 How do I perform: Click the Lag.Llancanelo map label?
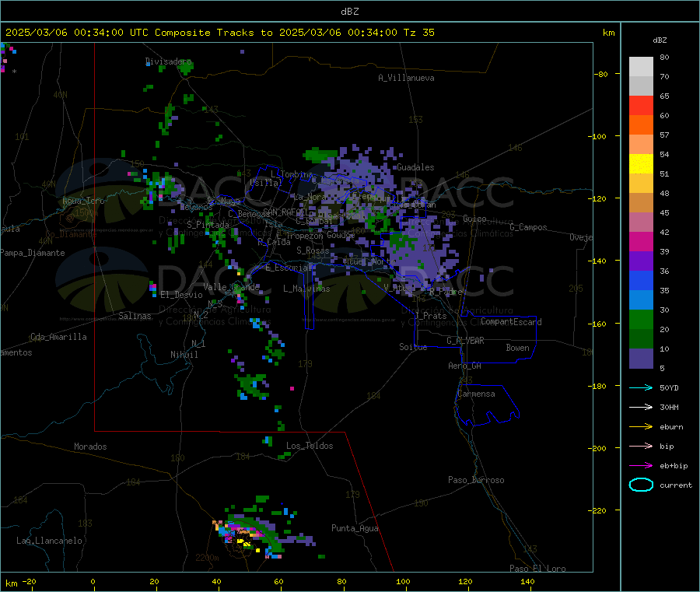click(x=49, y=541)
